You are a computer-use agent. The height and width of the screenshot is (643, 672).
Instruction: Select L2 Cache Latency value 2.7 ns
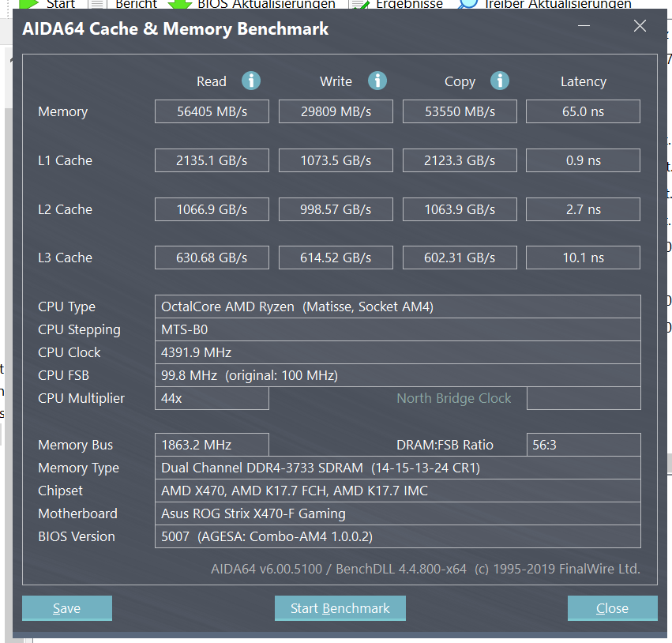584,209
